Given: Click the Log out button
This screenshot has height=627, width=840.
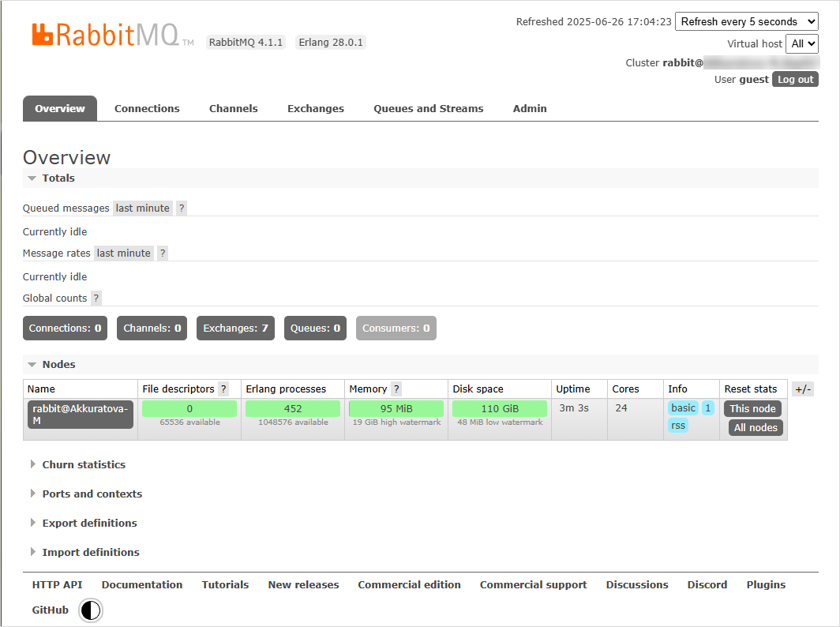Looking at the screenshot, I should coord(794,80).
